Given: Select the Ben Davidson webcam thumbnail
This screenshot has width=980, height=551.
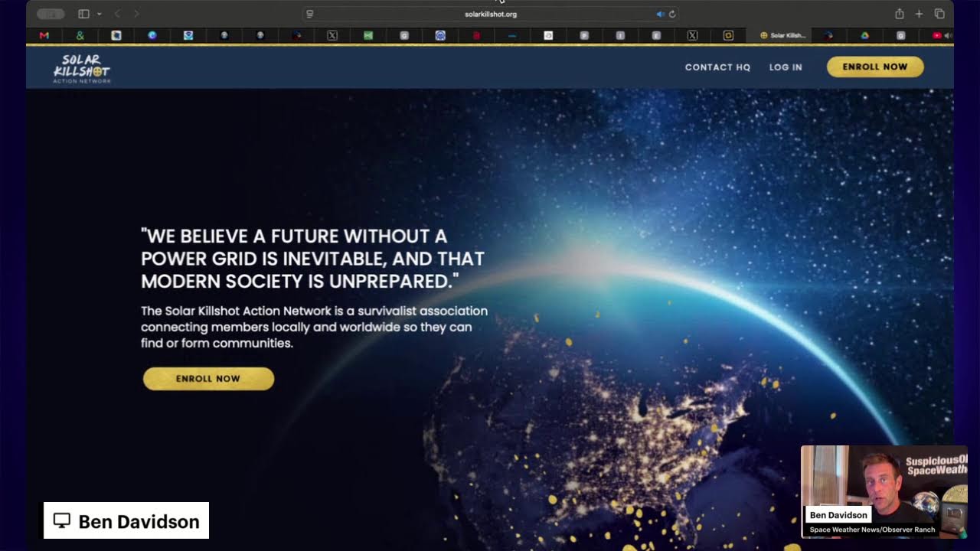Looking at the screenshot, I should pos(884,491).
